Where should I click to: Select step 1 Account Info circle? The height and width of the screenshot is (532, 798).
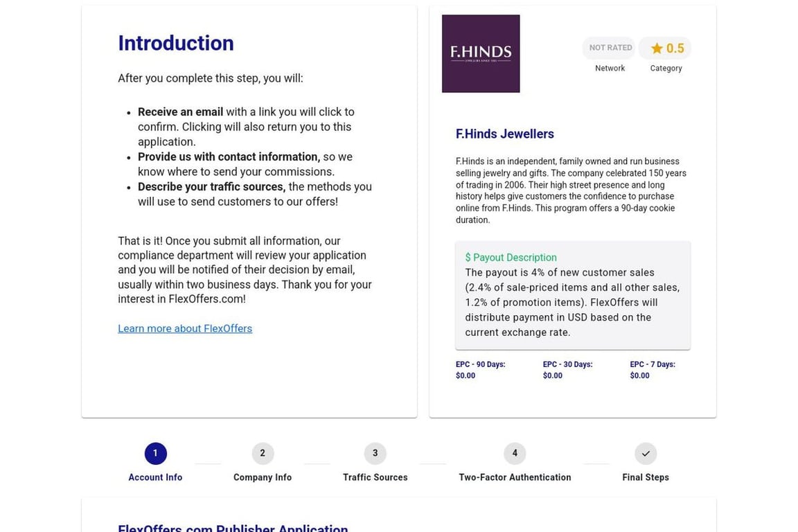point(155,453)
